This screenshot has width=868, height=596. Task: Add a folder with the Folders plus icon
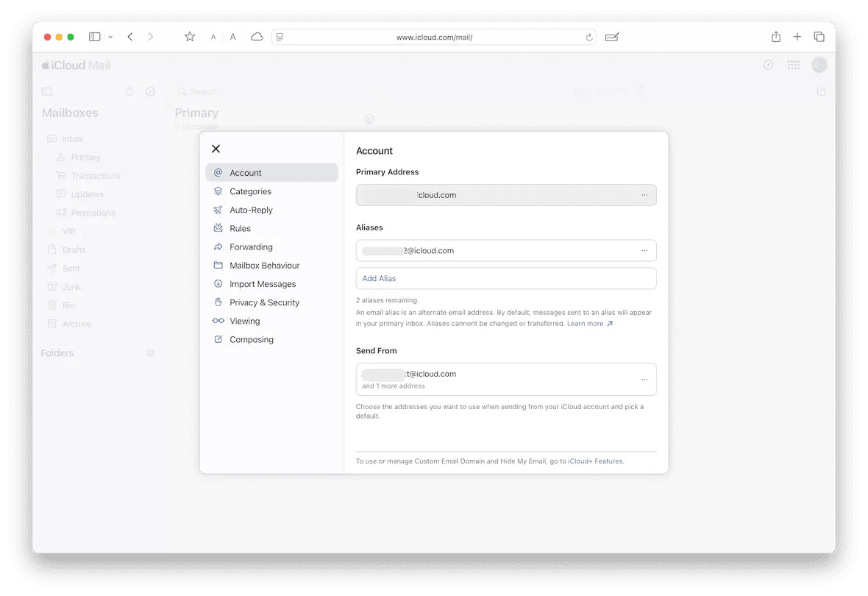(151, 353)
